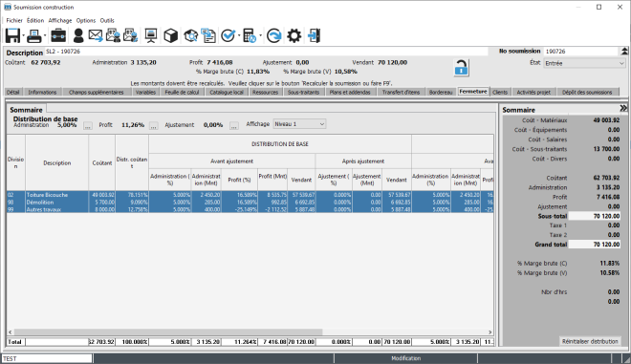Click the second envelope-with-worker edit icon
The image size is (631, 364).
pyautogui.click(x=130, y=35)
